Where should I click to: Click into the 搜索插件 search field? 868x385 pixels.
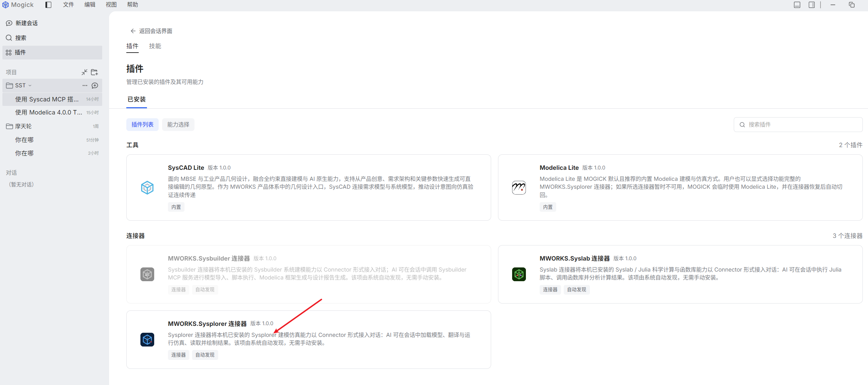(798, 124)
